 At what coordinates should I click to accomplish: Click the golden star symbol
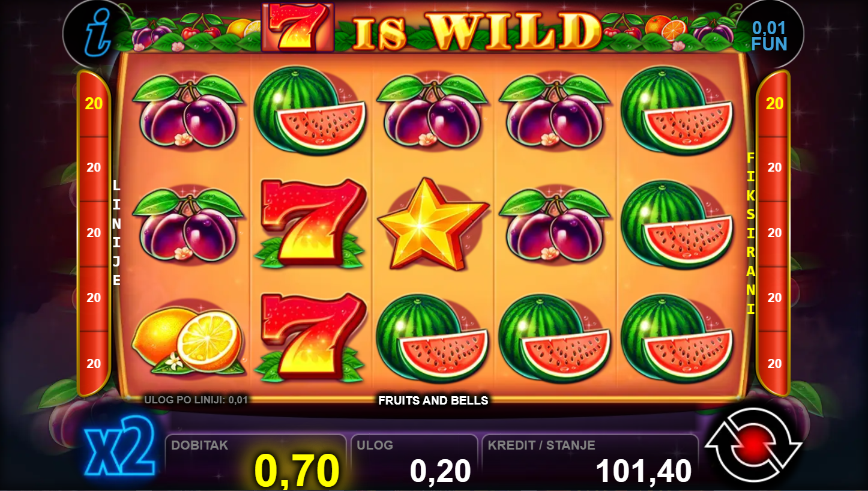tap(432, 224)
